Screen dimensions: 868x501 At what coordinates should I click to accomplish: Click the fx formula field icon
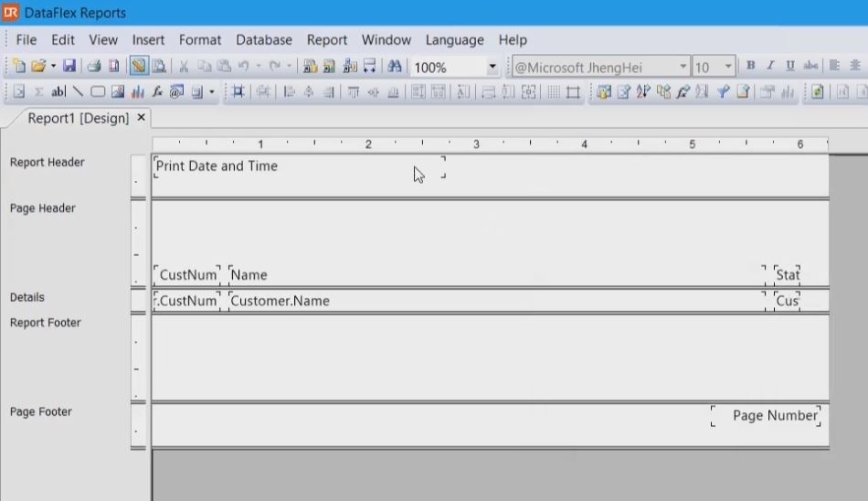click(157, 92)
